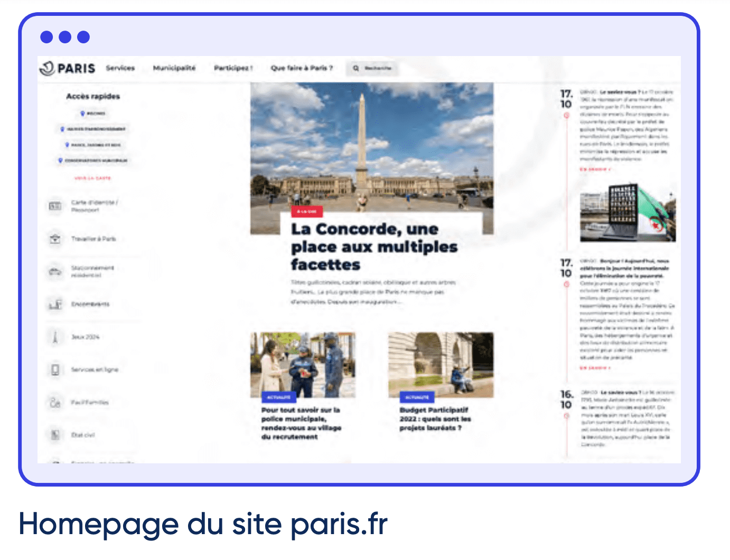Click the Paris logo in the header
730x560 pixels.
[68, 68]
